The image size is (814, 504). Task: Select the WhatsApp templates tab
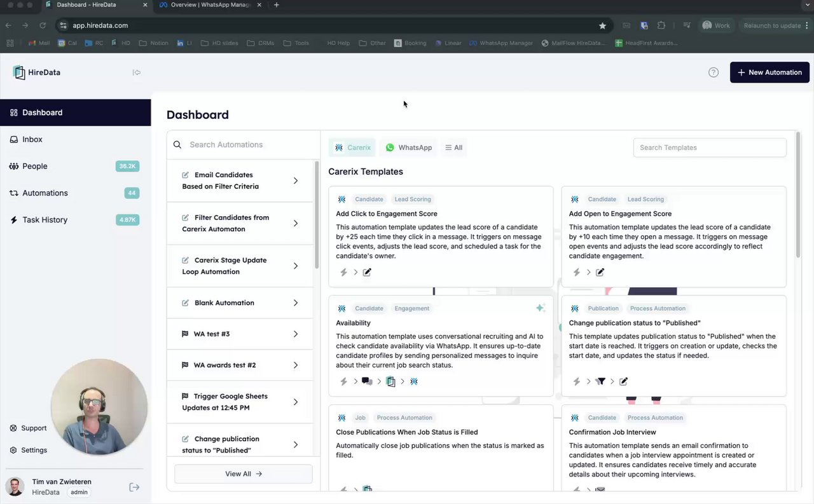click(x=408, y=147)
